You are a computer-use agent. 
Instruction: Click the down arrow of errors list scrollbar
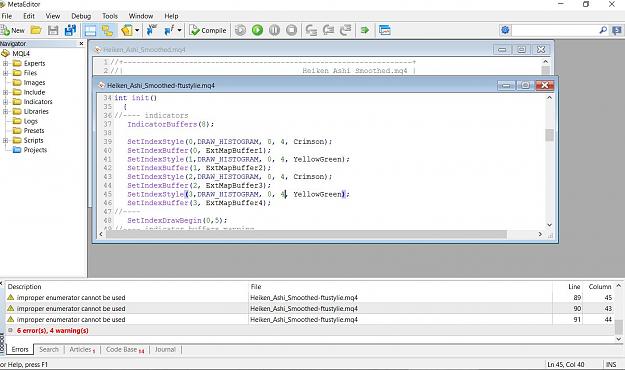(619, 339)
